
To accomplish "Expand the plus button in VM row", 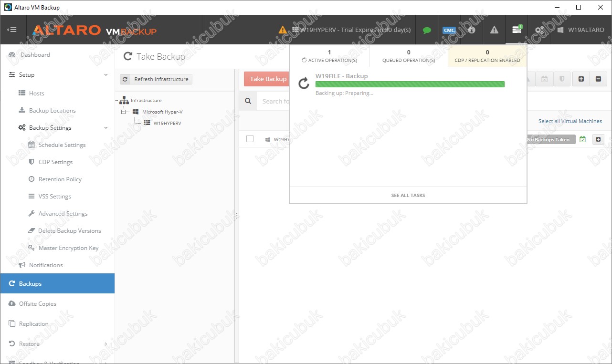I will click(598, 139).
